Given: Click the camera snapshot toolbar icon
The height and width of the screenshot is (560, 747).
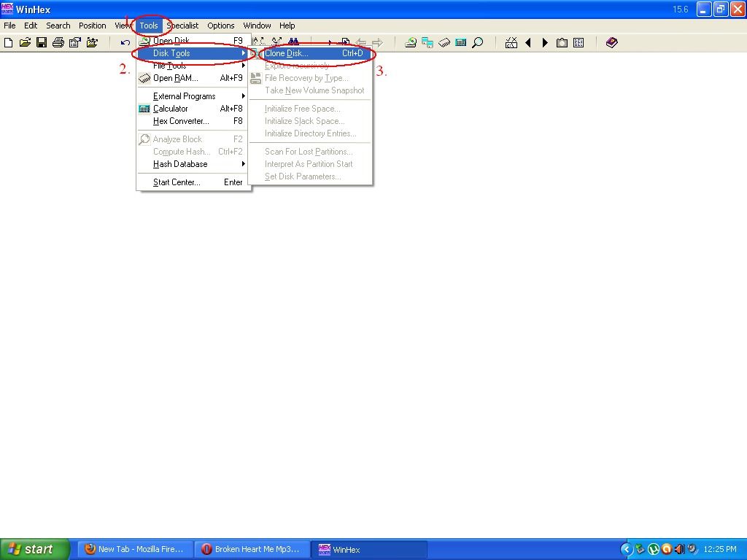Looking at the screenshot, I should (x=562, y=43).
